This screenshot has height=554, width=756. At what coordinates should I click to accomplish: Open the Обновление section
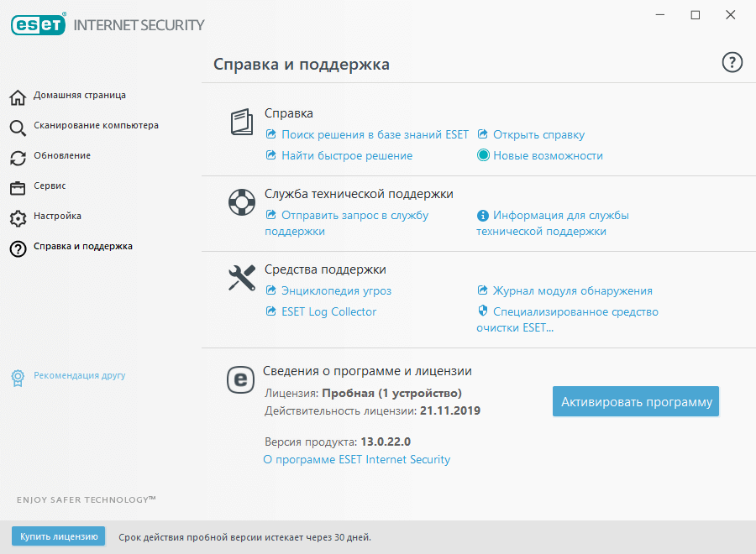(x=62, y=155)
